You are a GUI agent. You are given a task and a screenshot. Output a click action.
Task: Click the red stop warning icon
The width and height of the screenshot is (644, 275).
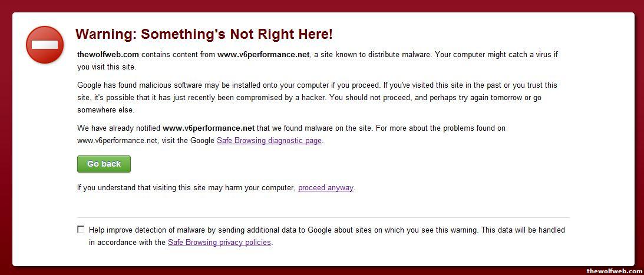pyautogui.click(x=44, y=45)
